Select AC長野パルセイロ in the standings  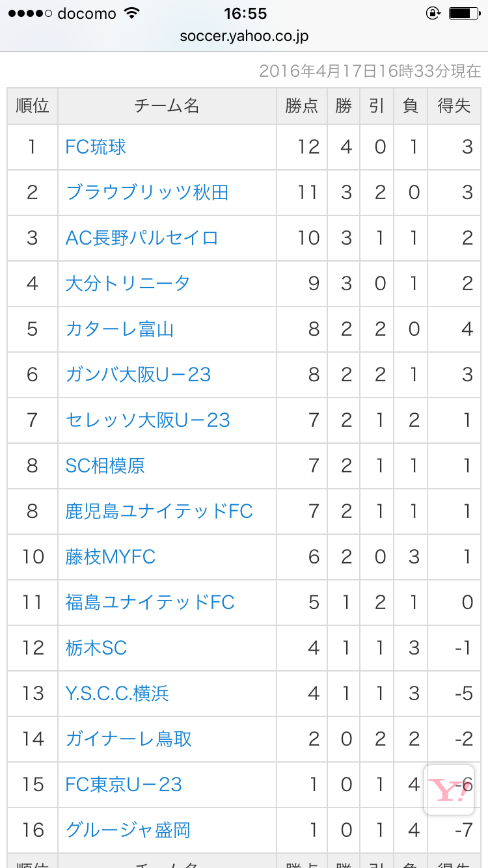tap(142, 238)
